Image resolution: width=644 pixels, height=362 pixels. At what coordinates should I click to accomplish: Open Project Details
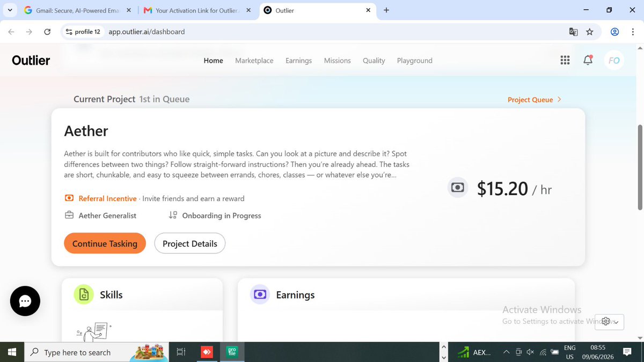pos(190,243)
